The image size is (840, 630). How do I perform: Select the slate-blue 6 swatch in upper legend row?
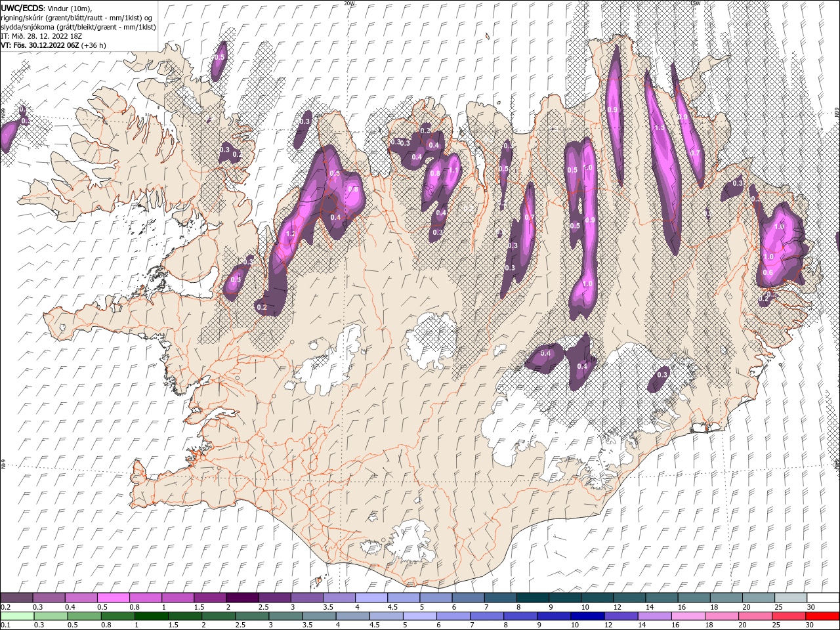pos(468,598)
